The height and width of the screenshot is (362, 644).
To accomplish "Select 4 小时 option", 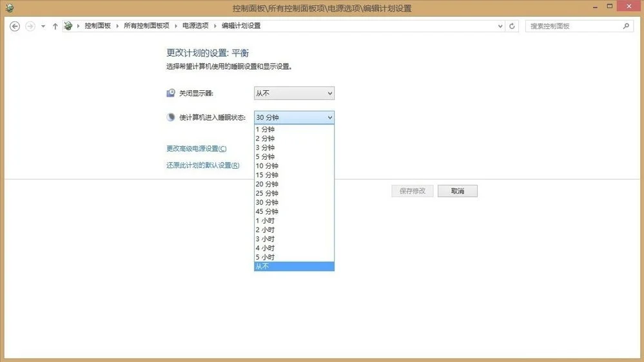I will click(294, 248).
